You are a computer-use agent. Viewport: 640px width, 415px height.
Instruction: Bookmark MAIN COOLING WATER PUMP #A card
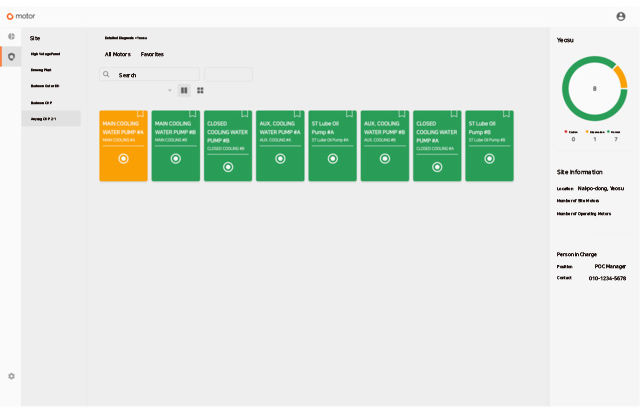tap(140, 114)
